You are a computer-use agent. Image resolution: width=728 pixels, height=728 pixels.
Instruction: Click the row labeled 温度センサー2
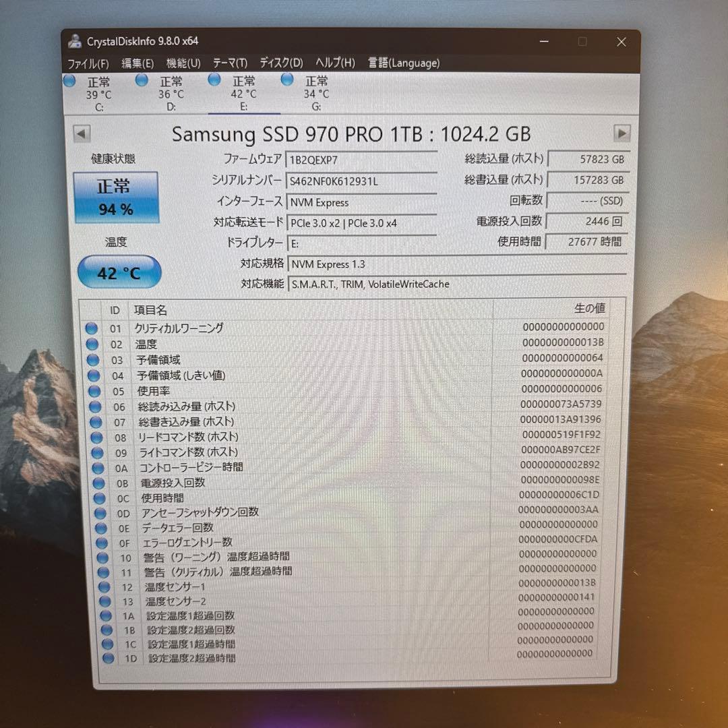click(348, 601)
